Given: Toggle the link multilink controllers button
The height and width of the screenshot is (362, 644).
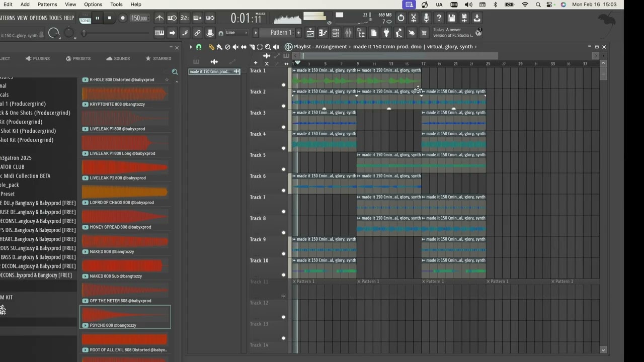Looking at the screenshot, I should coord(197,33).
